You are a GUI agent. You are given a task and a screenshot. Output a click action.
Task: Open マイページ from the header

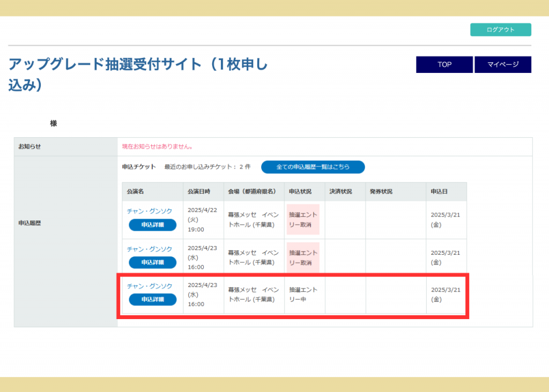click(x=503, y=64)
